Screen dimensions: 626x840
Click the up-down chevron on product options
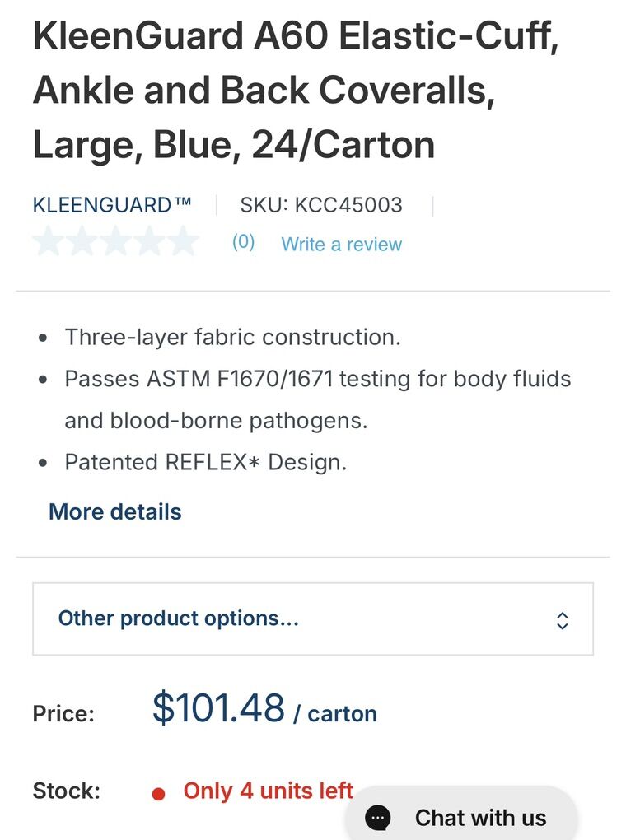(563, 620)
